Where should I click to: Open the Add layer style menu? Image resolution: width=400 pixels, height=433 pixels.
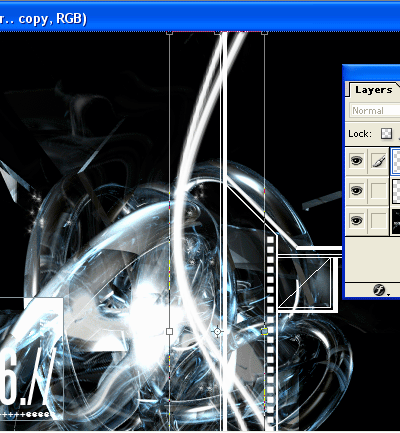coord(380,290)
